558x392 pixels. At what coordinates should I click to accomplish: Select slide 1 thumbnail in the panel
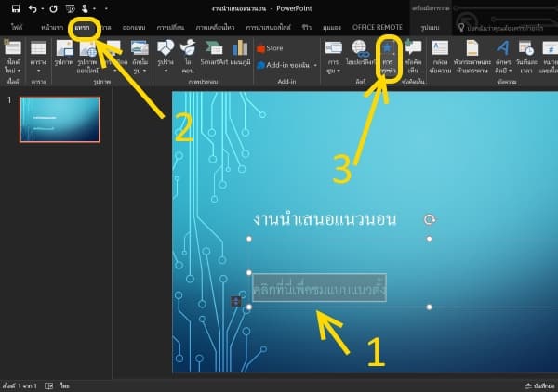point(60,119)
